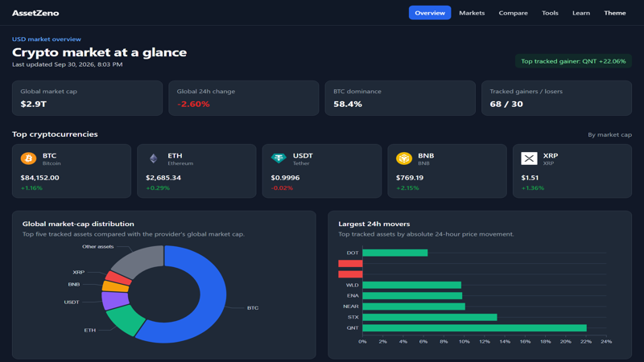Click the purple USDT donut segment
644x362 pixels.
point(115,301)
